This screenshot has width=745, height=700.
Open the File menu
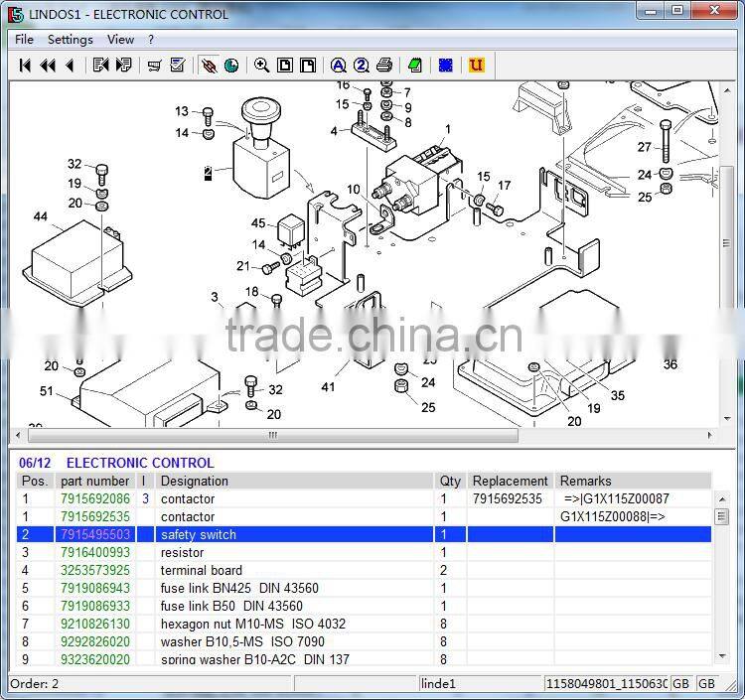24,40
